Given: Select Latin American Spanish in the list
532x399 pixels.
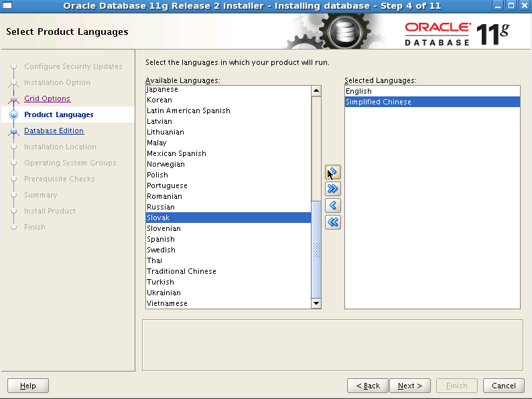Looking at the screenshot, I should tap(228, 110).
